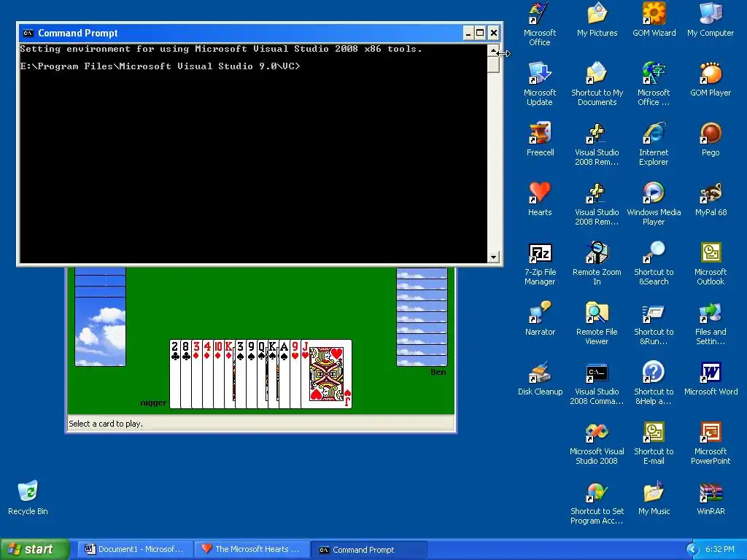Select the king of diamonds card
This screenshot has width=747, height=560.
pos(229,374)
